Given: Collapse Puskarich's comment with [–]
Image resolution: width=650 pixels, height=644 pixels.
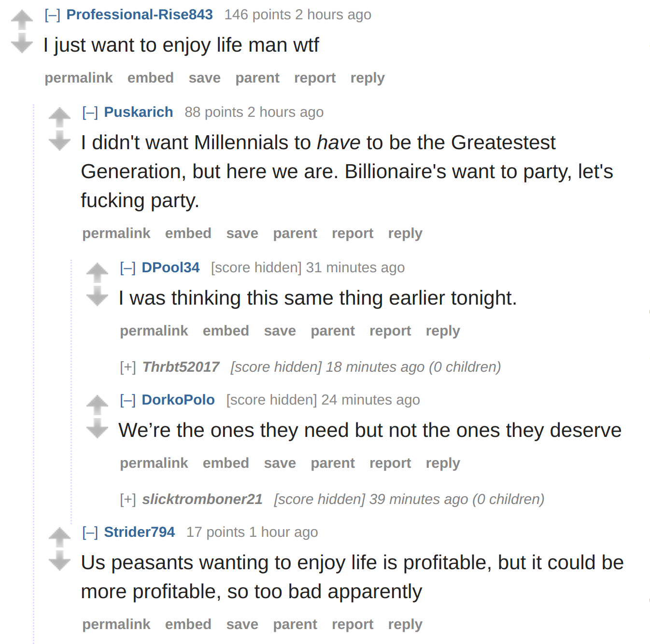Looking at the screenshot, I should [90, 112].
